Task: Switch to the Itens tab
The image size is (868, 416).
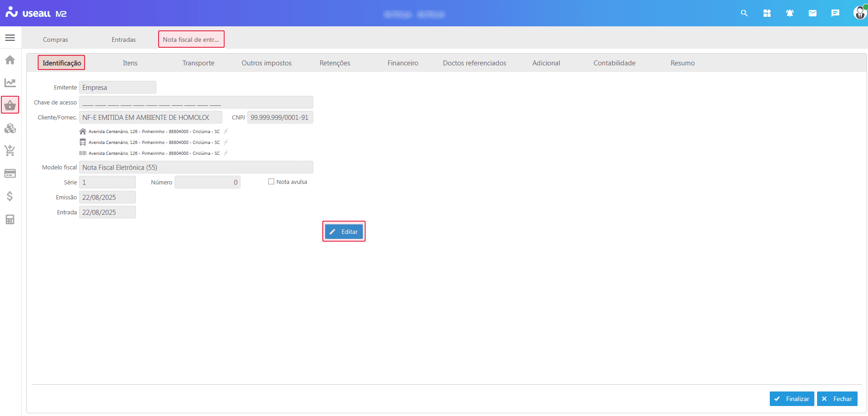Action: pyautogui.click(x=130, y=63)
